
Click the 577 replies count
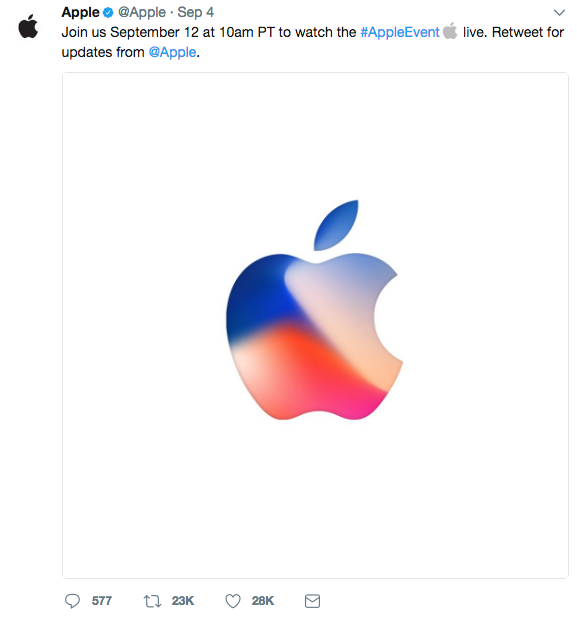(102, 601)
